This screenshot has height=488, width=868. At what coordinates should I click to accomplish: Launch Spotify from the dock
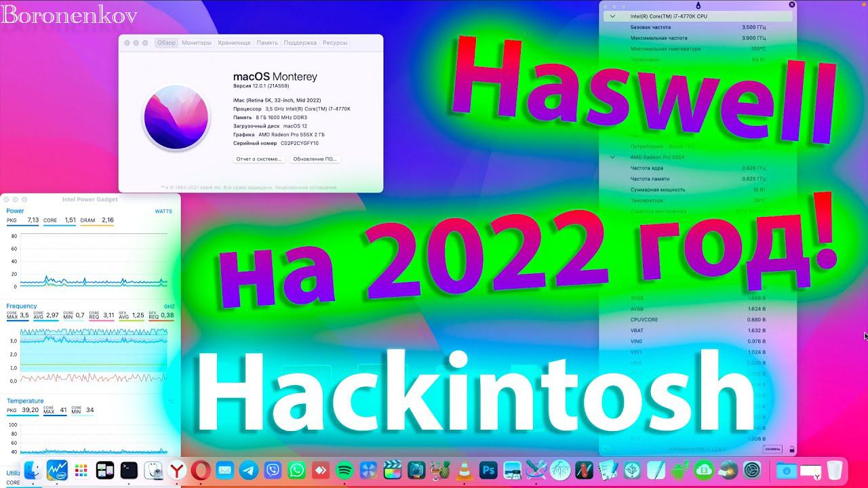coord(344,470)
